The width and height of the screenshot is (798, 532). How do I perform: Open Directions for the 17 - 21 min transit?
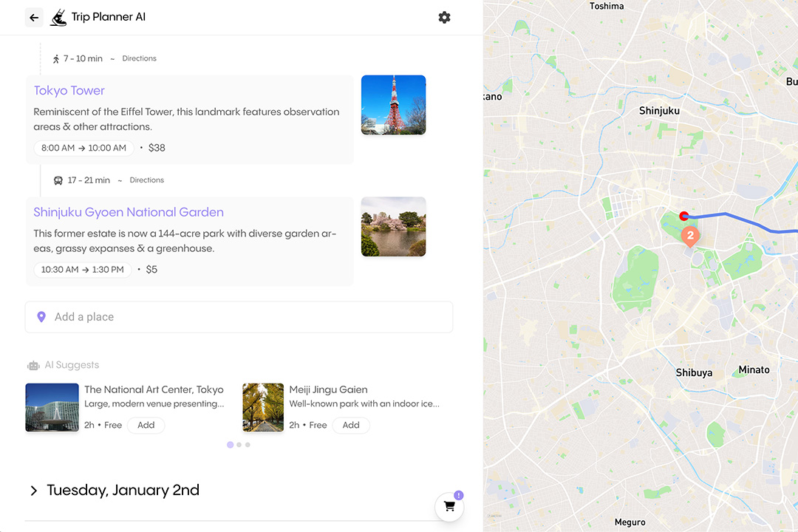click(146, 180)
